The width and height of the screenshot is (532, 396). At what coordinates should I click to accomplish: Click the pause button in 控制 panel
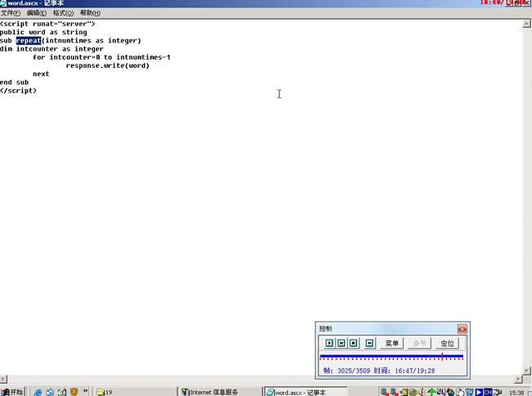[x=341, y=343]
